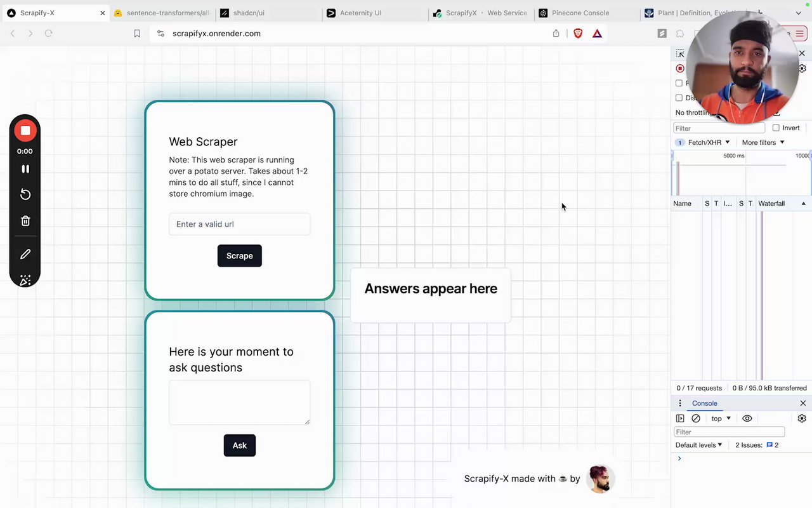Delete the recording using the trash icon

[x=25, y=221]
